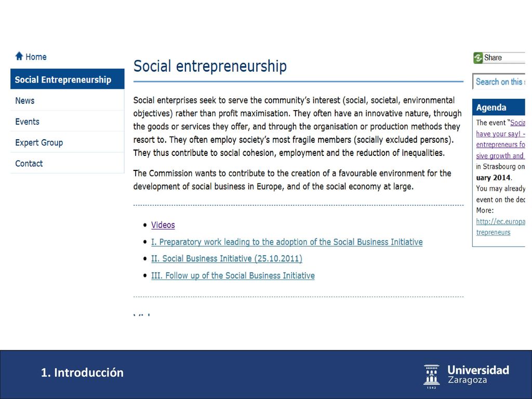This screenshot has height=399, width=532.
Task: Click the Social entrepreneurship page heading
Action: coord(210,66)
